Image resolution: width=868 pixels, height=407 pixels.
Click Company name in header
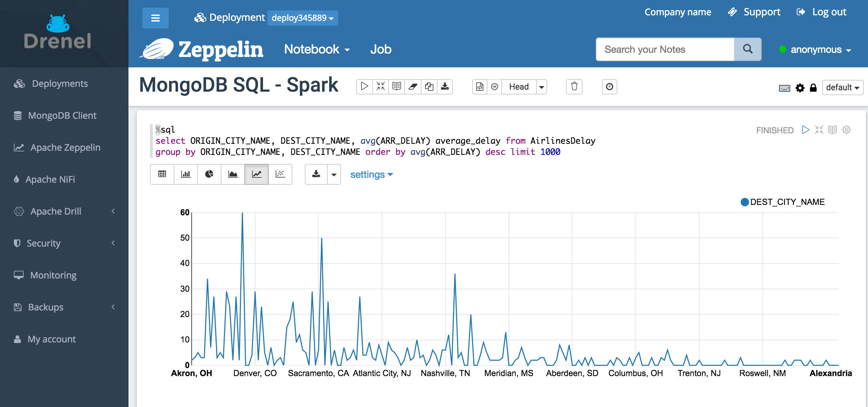pyautogui.click(x=678, y=12)
